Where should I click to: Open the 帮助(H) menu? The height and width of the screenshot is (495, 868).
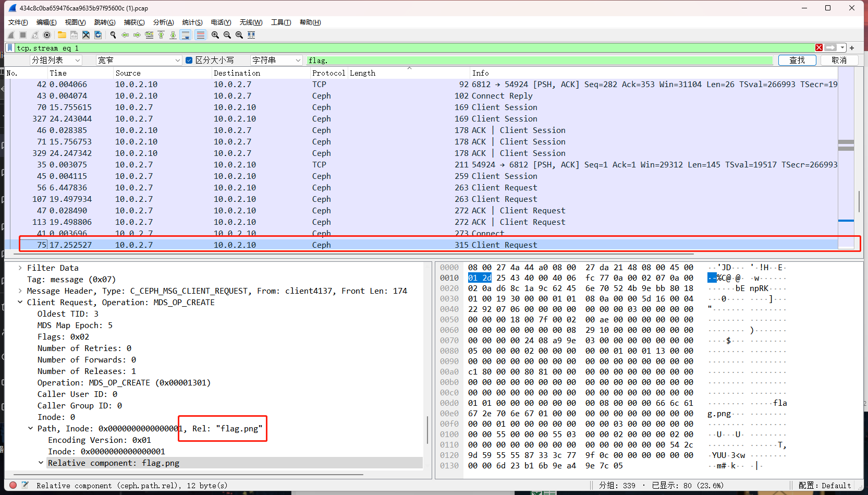tap(310, 22)
